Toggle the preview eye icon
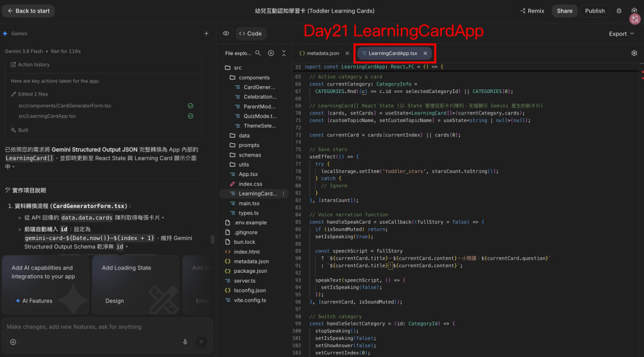Image resolution: width=644 pixels, height=357 pixels. [x=226, y=34]
